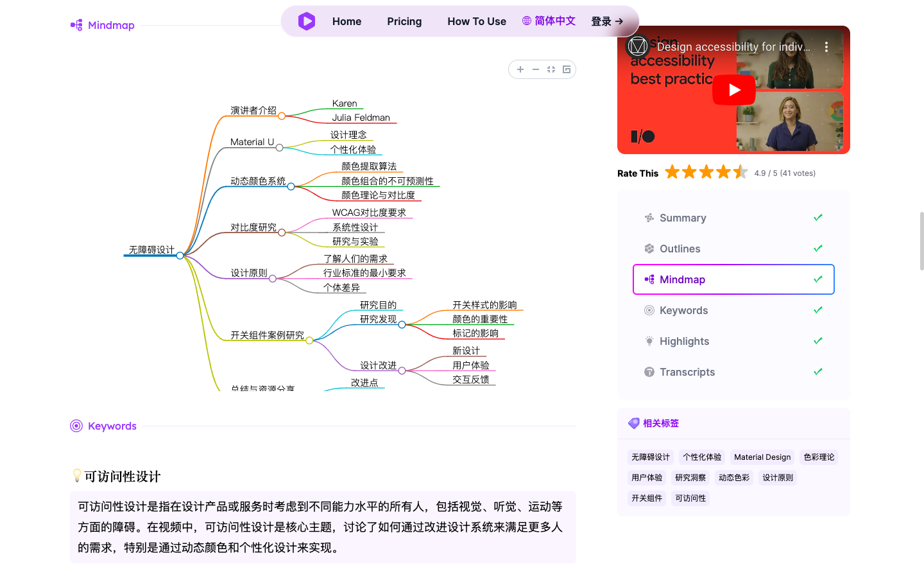This screenshot has width=924, height=578.
Task: Click the purple logo in the top navigation
Action: point(307,21)
